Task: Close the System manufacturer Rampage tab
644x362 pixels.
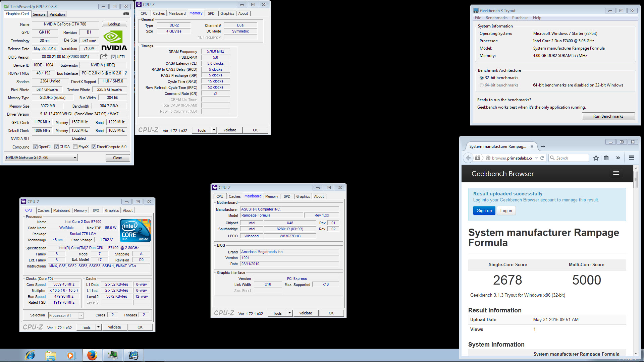Action: (x=532, y=146)
